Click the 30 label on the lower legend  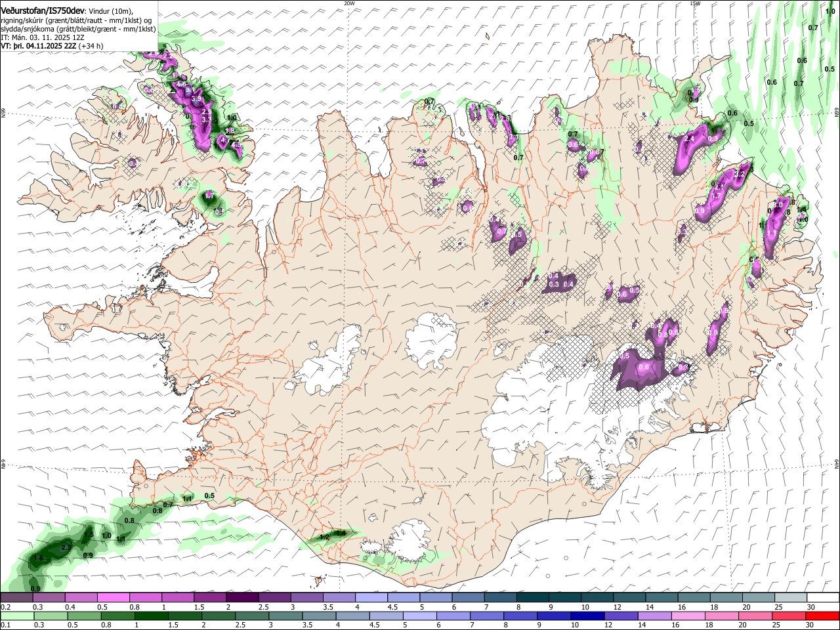pyautogui.click(x=811, y=625)
